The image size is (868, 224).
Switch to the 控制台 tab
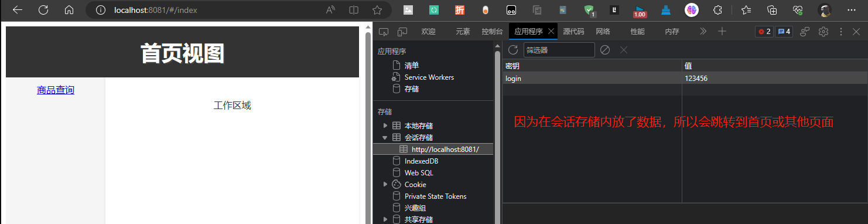pos(492,32)
